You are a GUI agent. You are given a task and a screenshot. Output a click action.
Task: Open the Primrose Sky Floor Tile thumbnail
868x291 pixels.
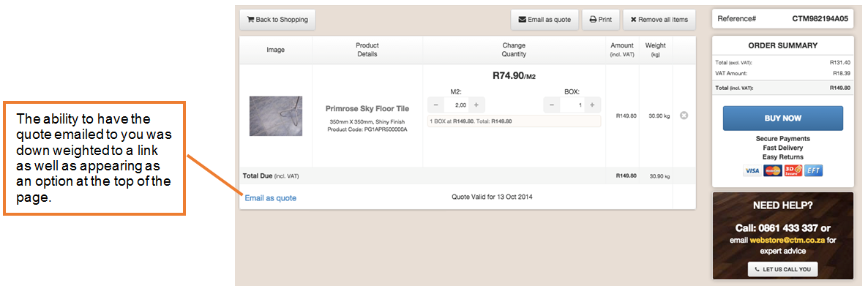pos(276,116)
